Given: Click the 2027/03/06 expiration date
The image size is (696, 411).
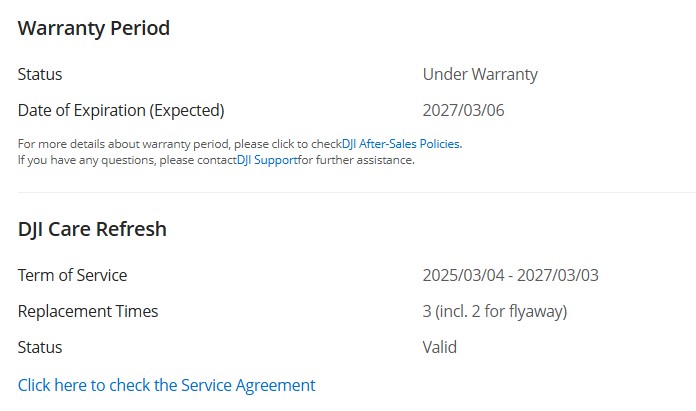Looking at the screenshot, I should pos(464,110).
